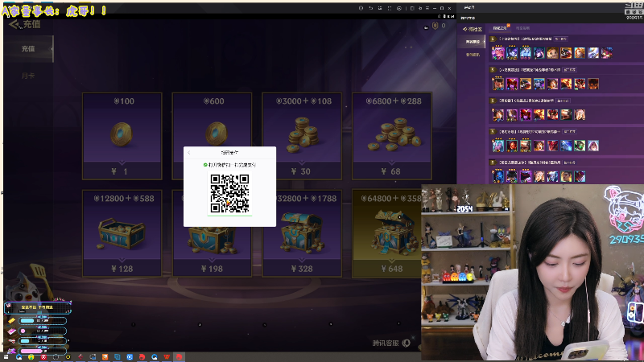Select the first highlighted tab in community panel

tap(500, 28)
